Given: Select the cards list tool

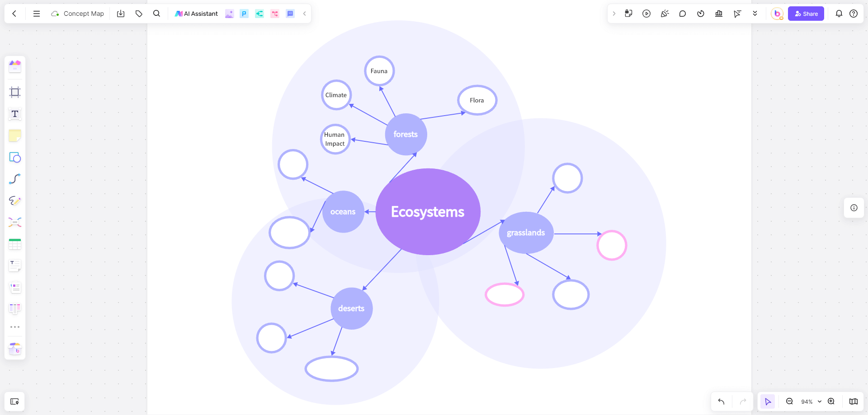Looking at the screenshot, I should [x=15, y=287].
